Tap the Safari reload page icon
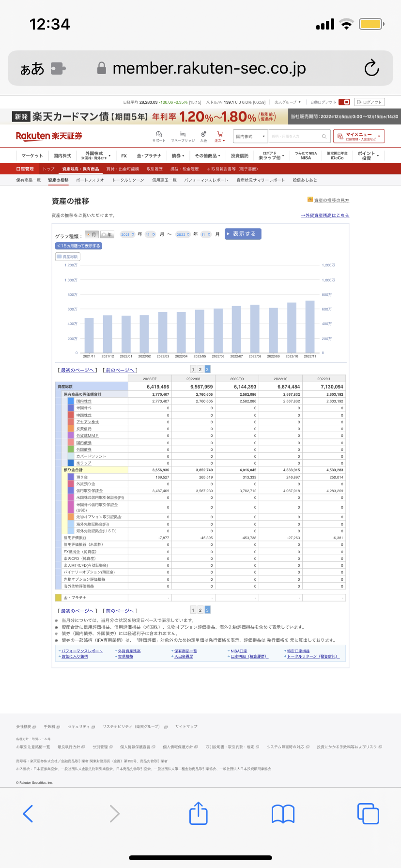 (371, 68)
